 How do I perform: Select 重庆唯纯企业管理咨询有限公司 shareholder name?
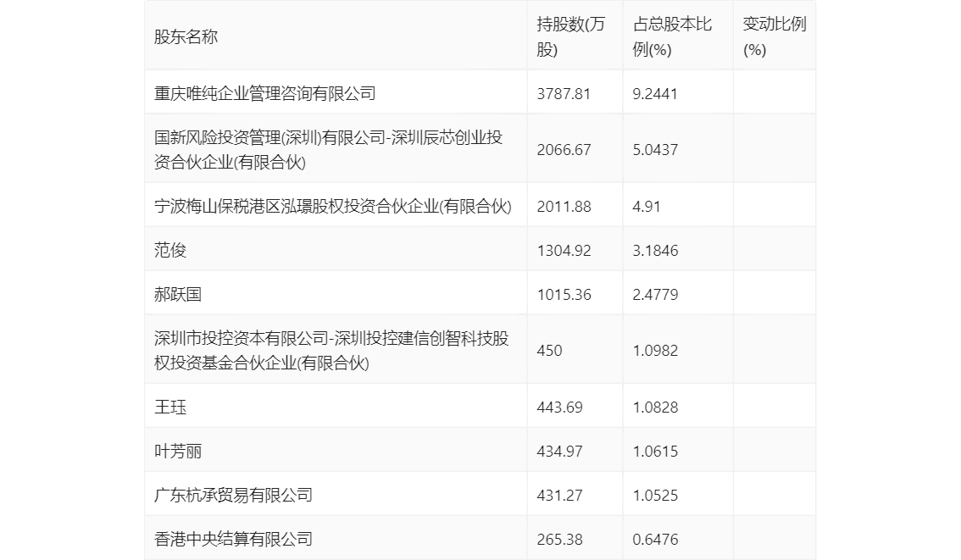(x=264, y=93)
